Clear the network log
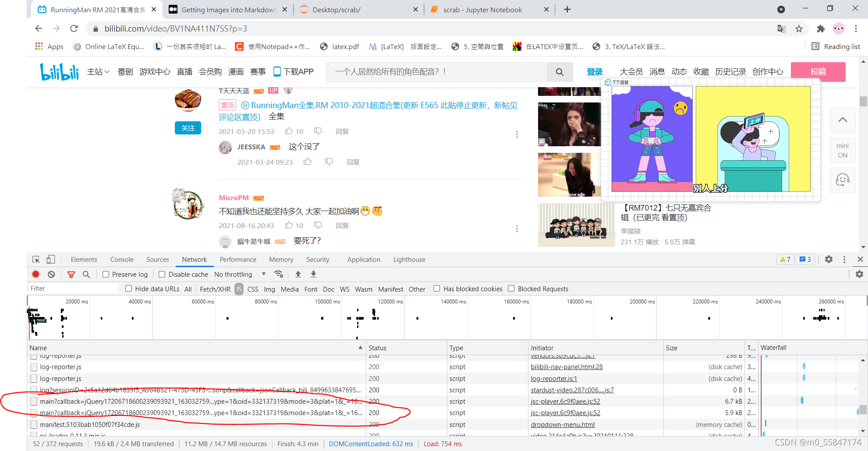The image size is (868, 451). tap(51, 274)
